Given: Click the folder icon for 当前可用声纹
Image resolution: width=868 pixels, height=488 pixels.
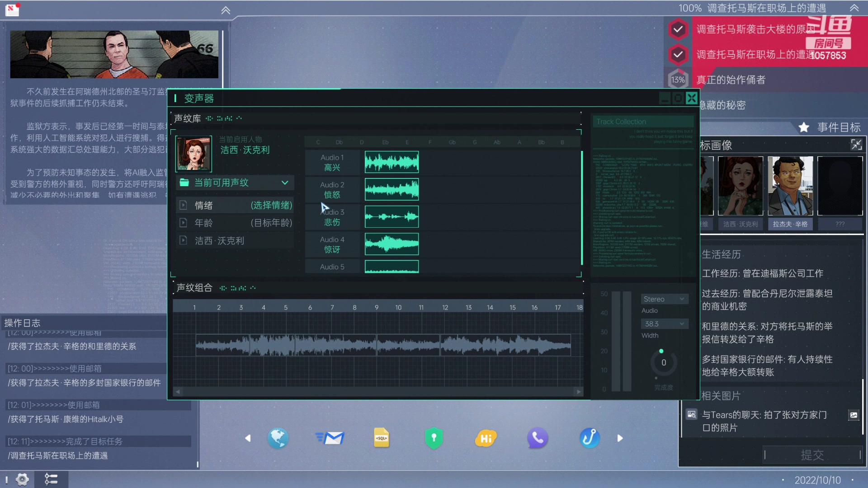Looking at the screenshot, I should click(184, 183).
